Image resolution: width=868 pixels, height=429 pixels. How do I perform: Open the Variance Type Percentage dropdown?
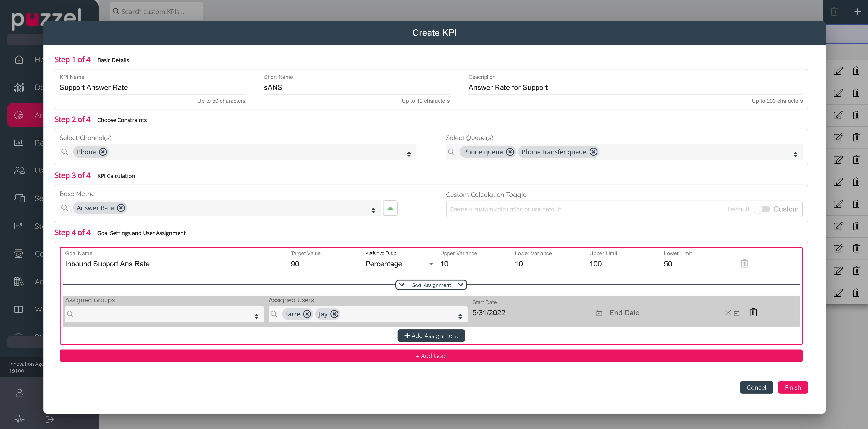coord(431,264)
